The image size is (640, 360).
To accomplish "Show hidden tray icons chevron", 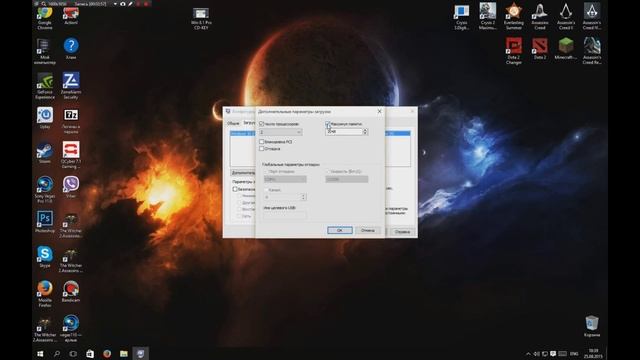I will click(x=528, y=353).
